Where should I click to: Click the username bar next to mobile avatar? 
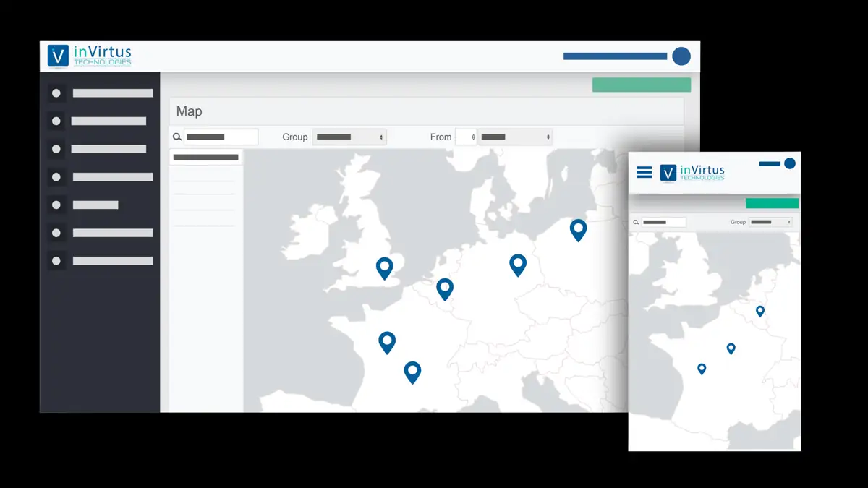(770, 164)
